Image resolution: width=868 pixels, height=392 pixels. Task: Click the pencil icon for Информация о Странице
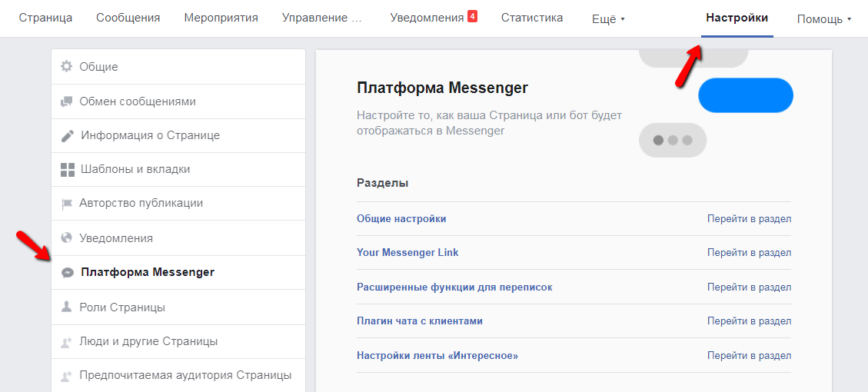click(67, 135)
